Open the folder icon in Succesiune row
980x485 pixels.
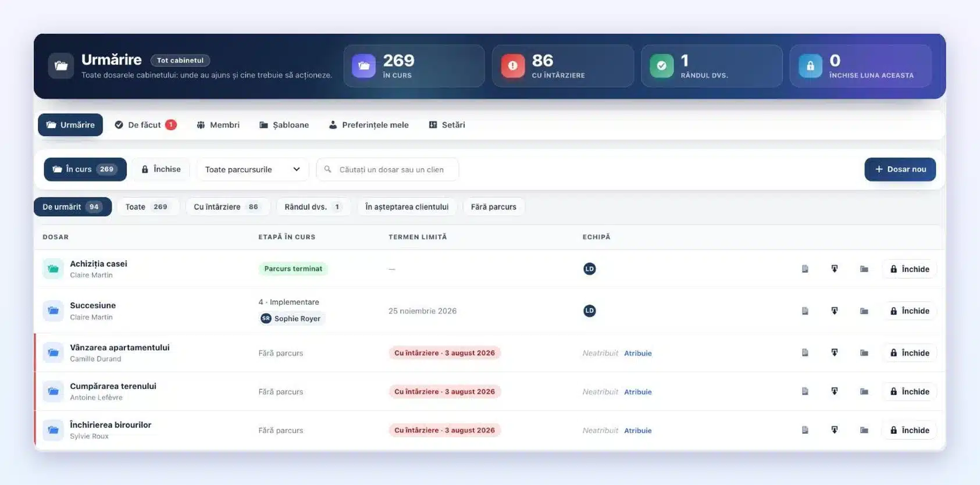click(864, 311)
